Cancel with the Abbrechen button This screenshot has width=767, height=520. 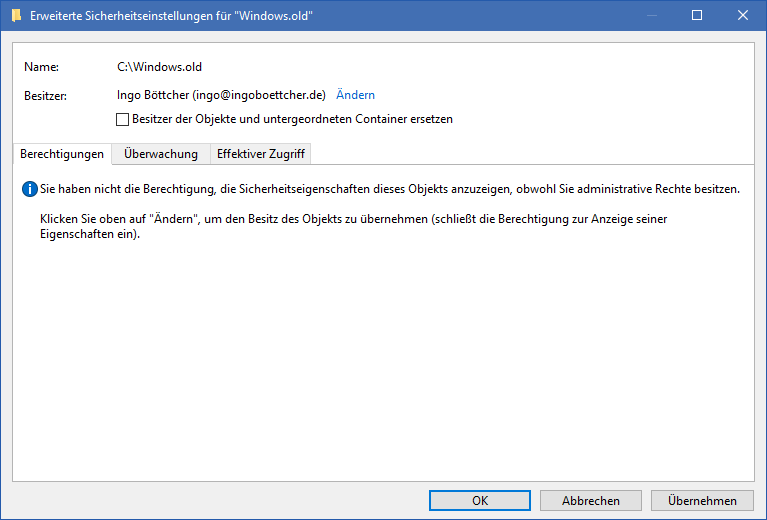[591, 500]
